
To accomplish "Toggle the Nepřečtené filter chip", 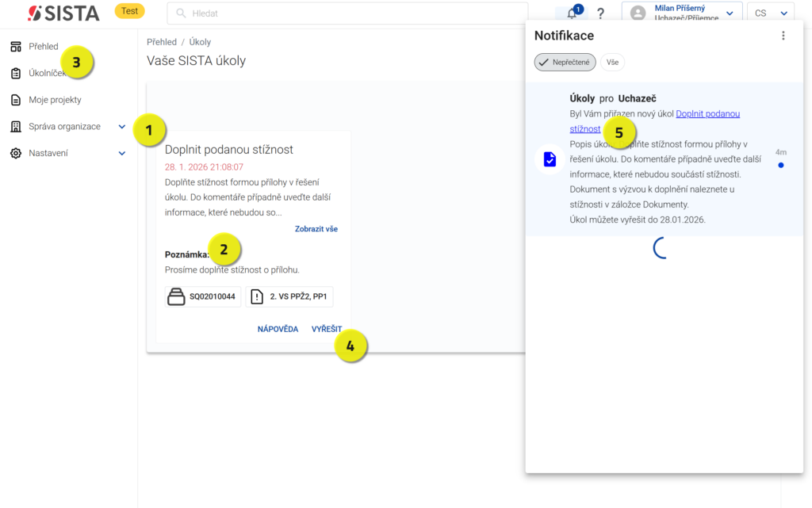I will [x=565, y=62].
